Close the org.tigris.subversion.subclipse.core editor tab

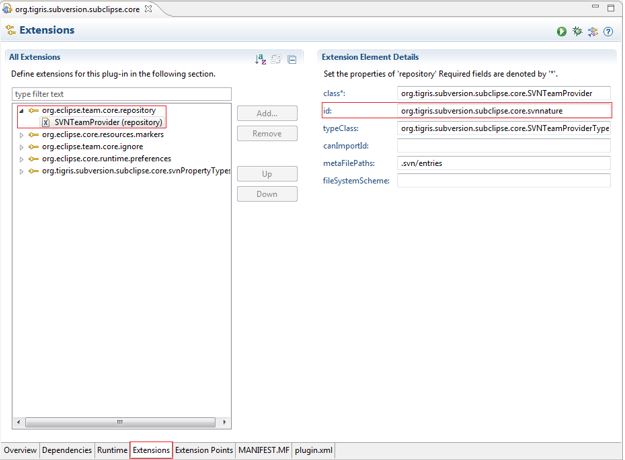point(149,8)
